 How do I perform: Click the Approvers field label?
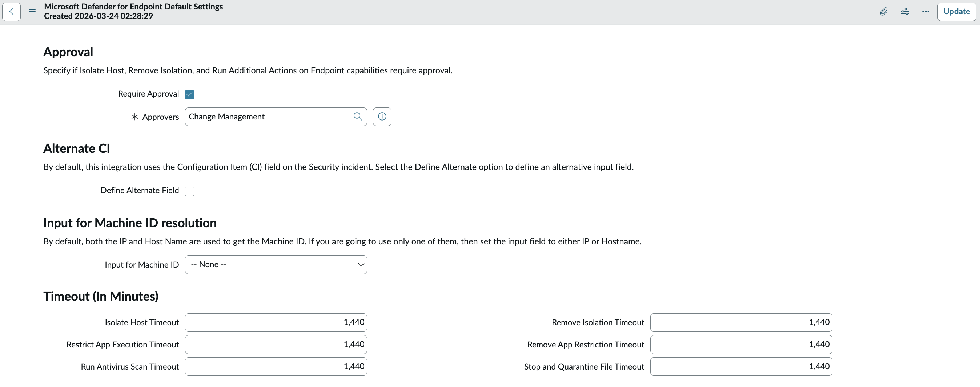(x=161, y=117)
